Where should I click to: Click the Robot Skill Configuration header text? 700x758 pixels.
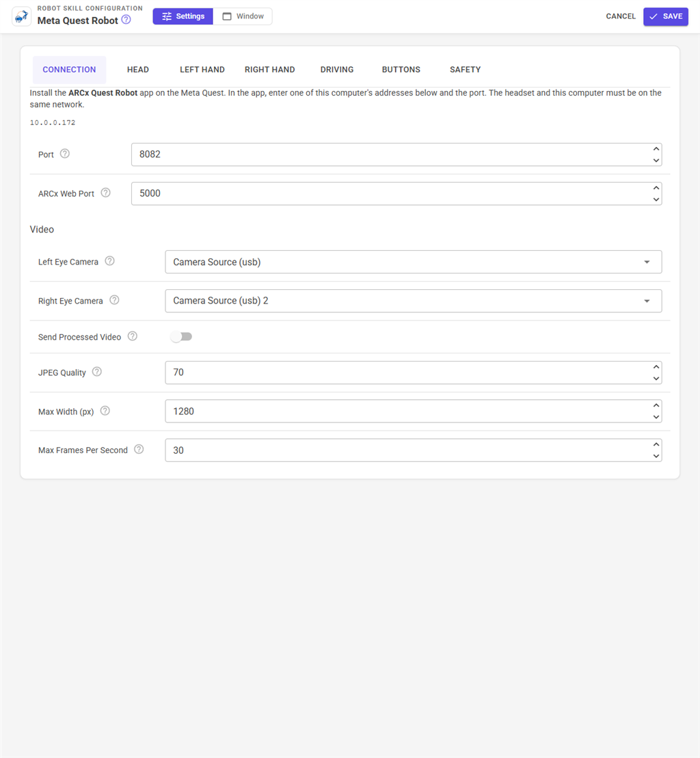click(x=90, y=8)
